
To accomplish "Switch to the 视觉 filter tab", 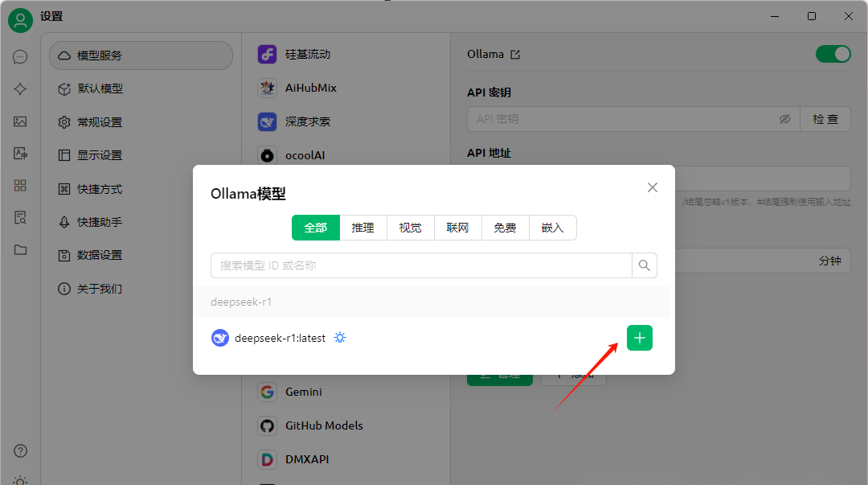I will tap(411, 228).
